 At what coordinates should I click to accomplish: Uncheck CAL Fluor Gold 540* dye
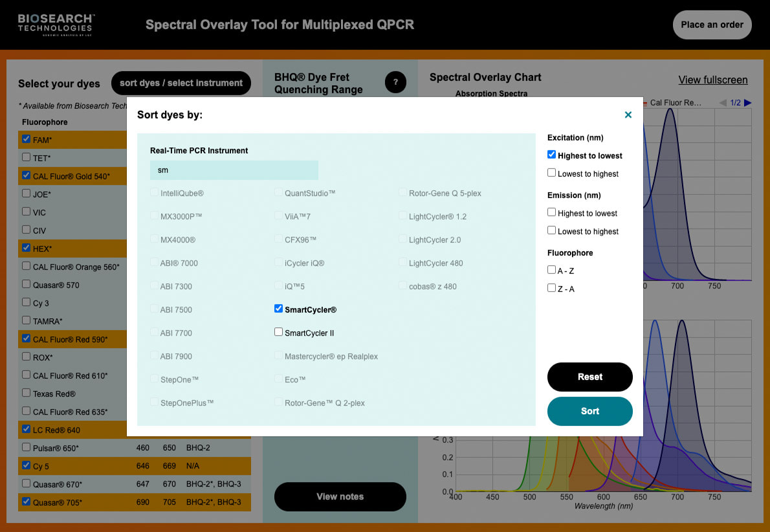tap(26, 175)
